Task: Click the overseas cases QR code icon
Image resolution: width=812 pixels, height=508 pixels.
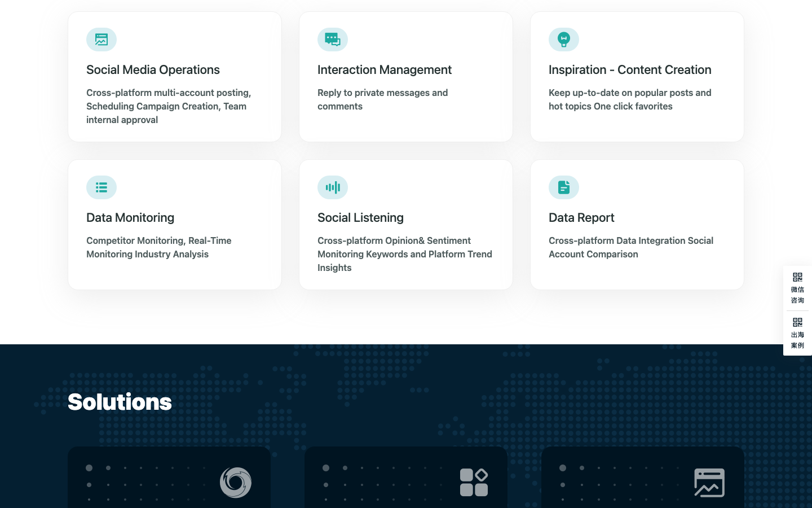Action: click(x=797, y=322)
